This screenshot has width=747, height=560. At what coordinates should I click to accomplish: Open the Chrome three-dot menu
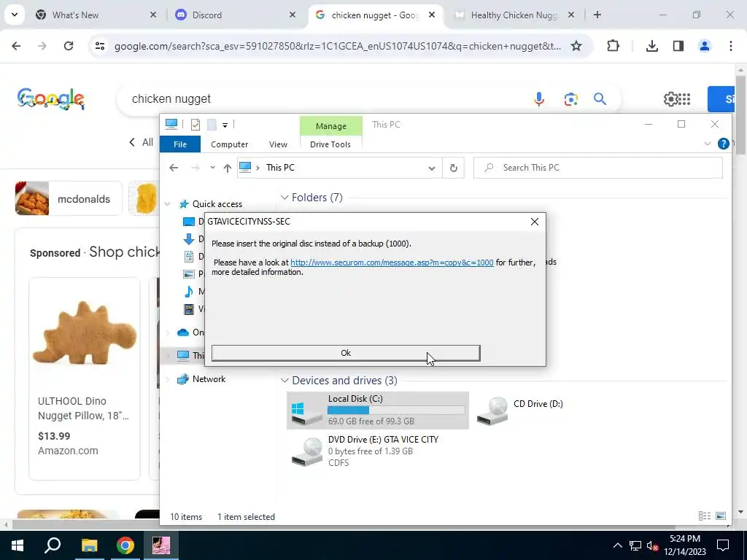[731, 46]
